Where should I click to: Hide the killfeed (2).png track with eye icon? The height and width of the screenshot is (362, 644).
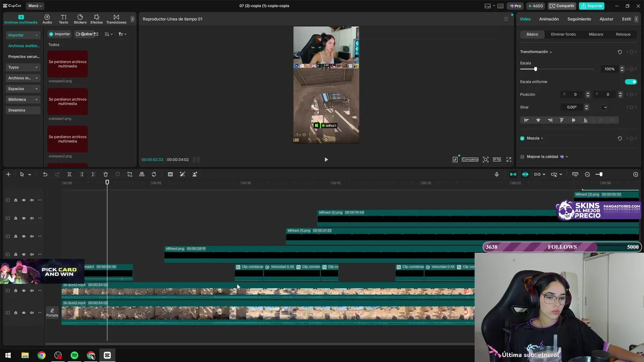point(24,218)
